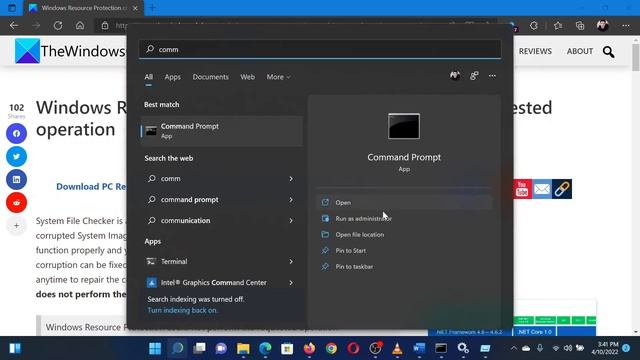Expand the Terminal app result arrow
The image size is (640, 360).
pyautogui.click(x=291, y=262)
